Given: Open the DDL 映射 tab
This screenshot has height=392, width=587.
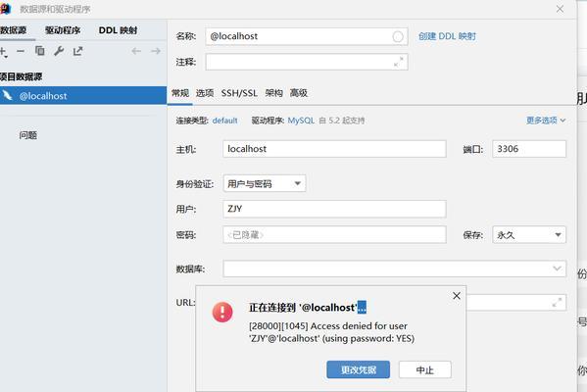Looking at the screenshot, I should coord(118,30).
